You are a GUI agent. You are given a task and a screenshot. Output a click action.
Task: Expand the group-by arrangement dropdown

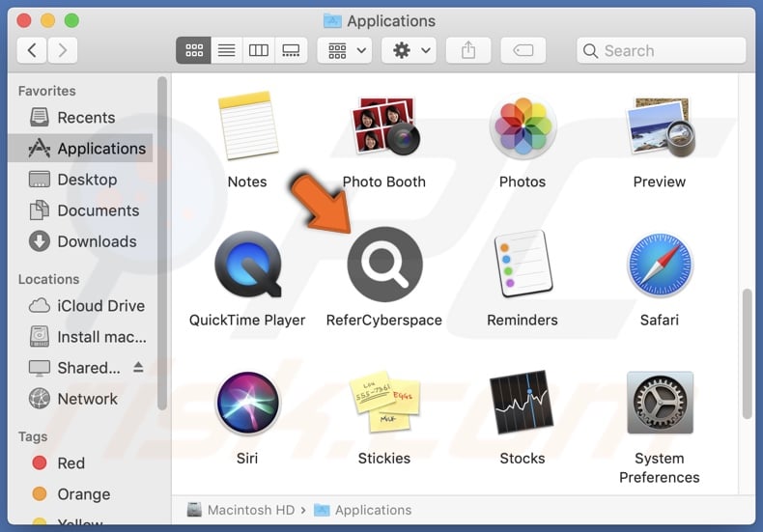coord(348,50)
